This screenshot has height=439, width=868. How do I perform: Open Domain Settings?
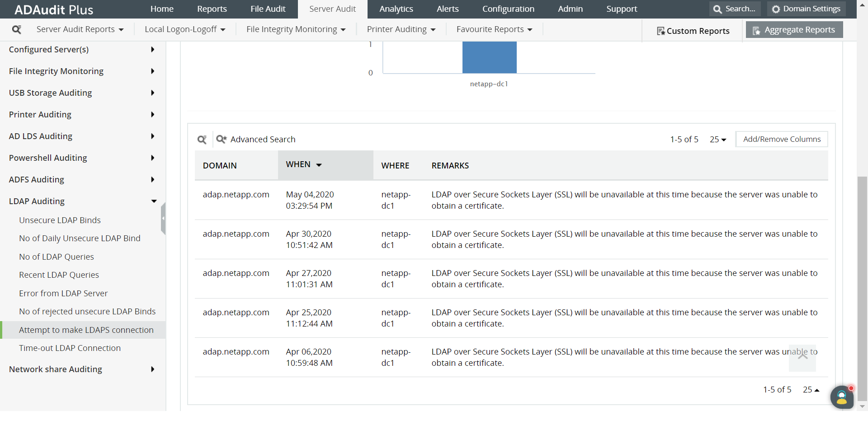point(806,9)
